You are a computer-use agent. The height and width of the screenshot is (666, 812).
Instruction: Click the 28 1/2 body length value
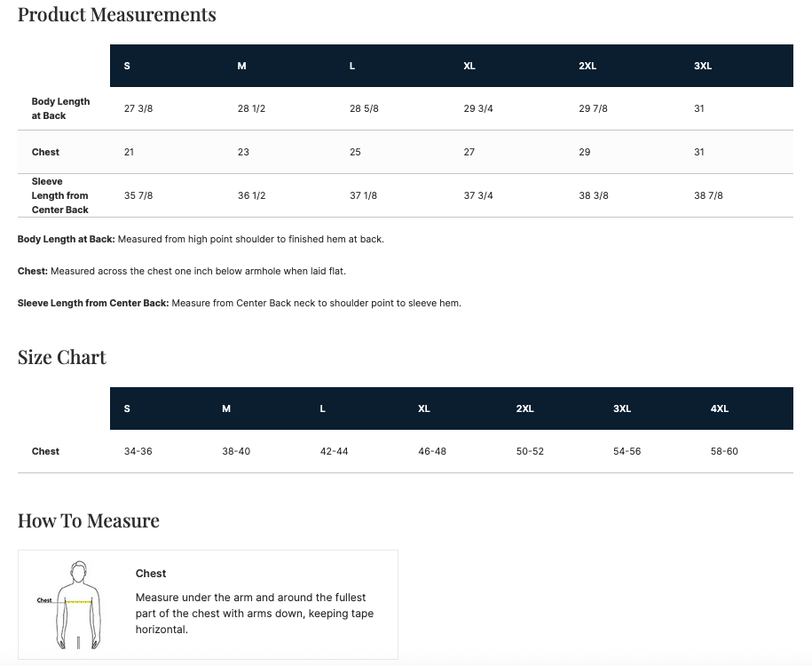coord(251,109)
